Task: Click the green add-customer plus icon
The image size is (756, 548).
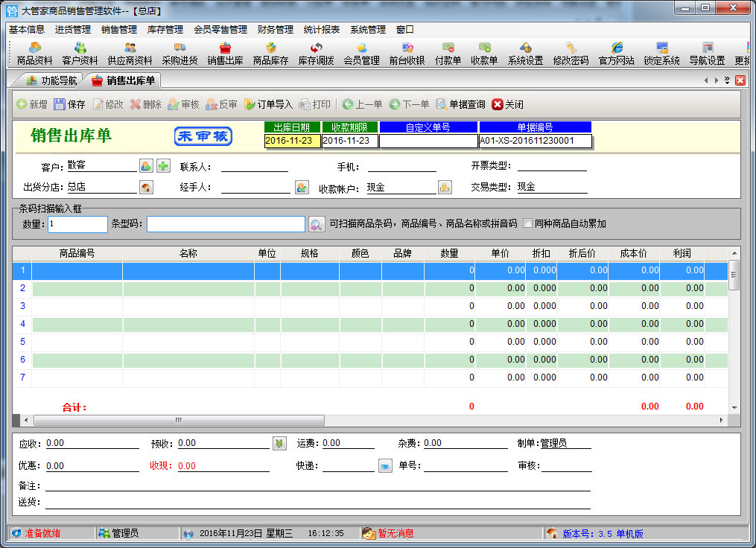Action: [x=163, y=166]
